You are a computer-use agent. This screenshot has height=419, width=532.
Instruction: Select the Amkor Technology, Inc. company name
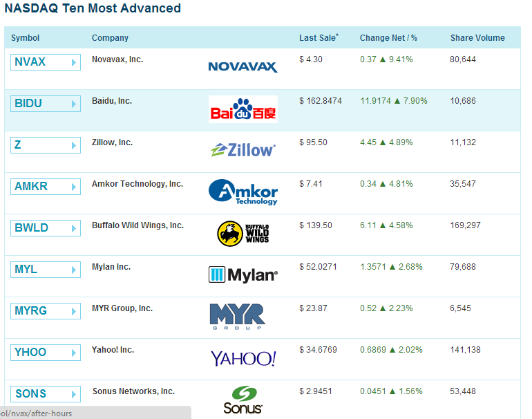pyautogui.click(x=137, y=184)
